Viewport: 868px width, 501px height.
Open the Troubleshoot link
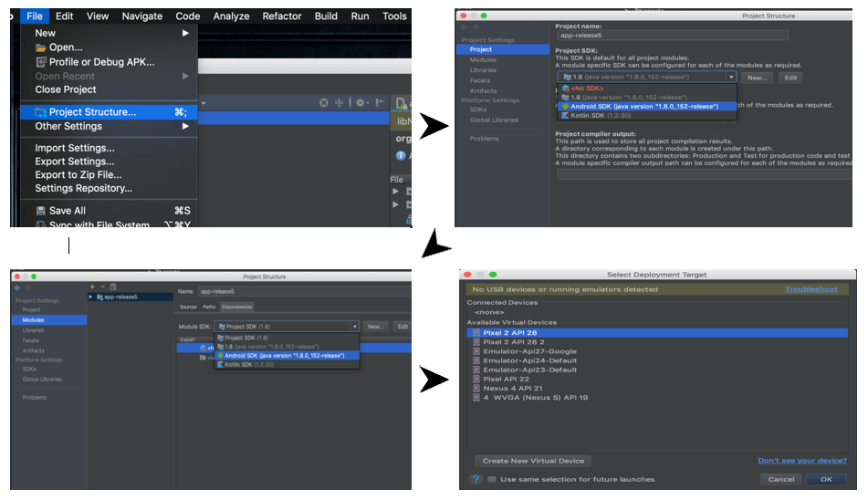tap(811, 289)
